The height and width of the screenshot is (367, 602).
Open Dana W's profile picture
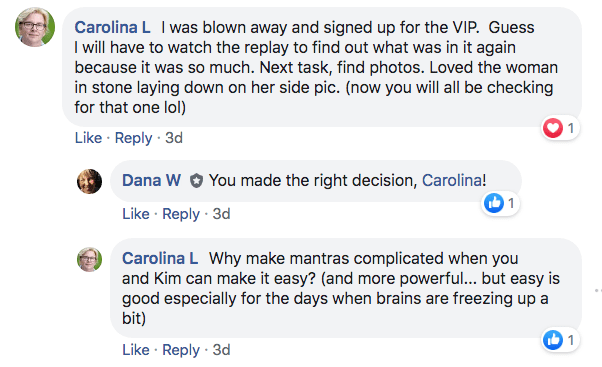(x=89, y=181)
